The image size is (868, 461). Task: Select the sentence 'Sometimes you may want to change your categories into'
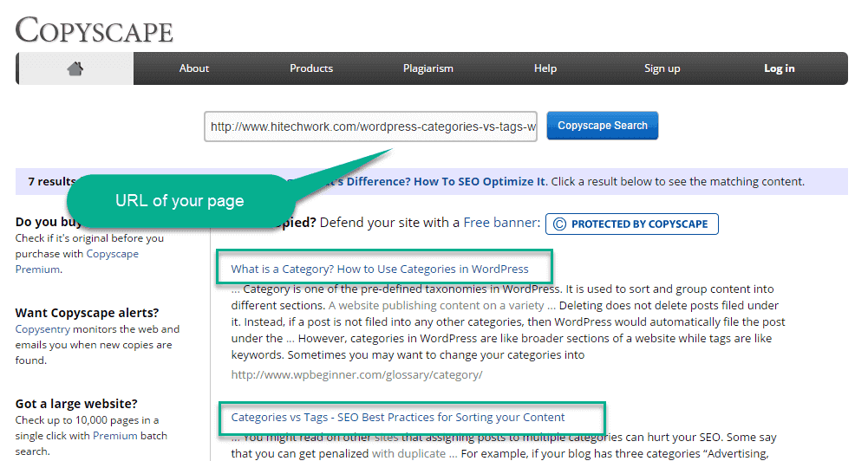[435, 354]
